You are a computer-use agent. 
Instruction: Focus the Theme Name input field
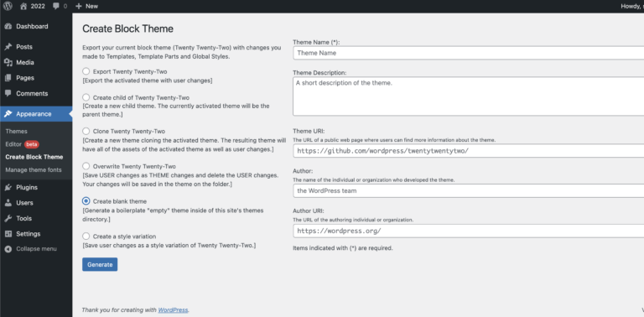[x=468, y=53]
